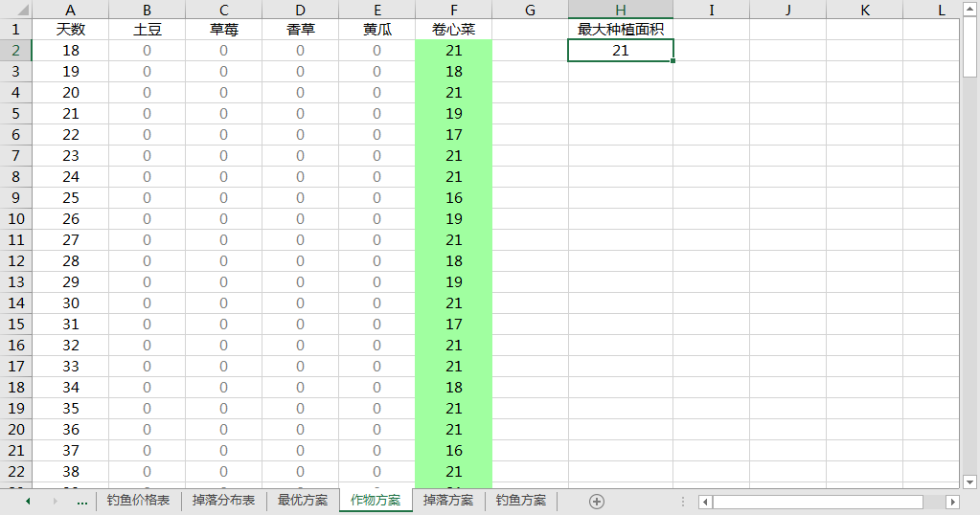This screenshot has width=980, height=515.
Task: Show hidden sheet tabs via ellipsis
Action: click(x=81, y=502)
